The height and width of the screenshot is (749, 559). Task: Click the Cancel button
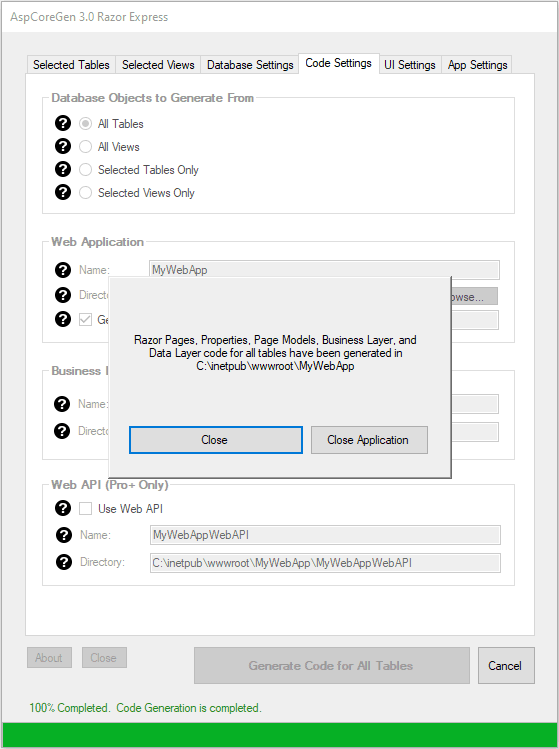pos(506,665)
